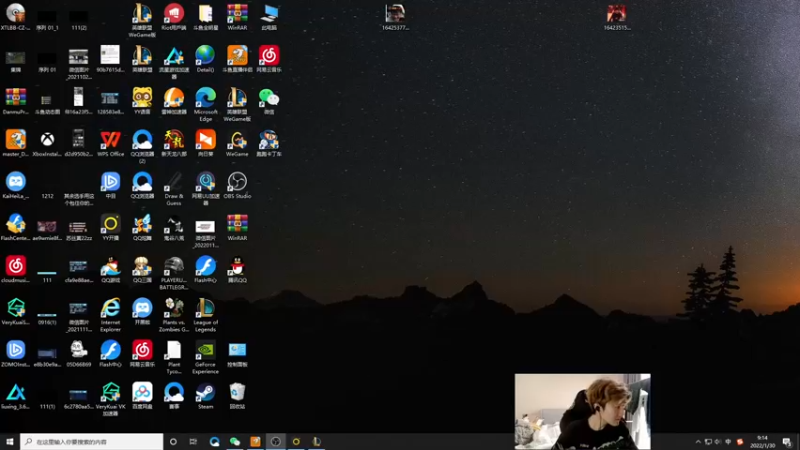Open the YY开播 desktop shortcut
Screen dimensions: 800x450
(110, 227)
